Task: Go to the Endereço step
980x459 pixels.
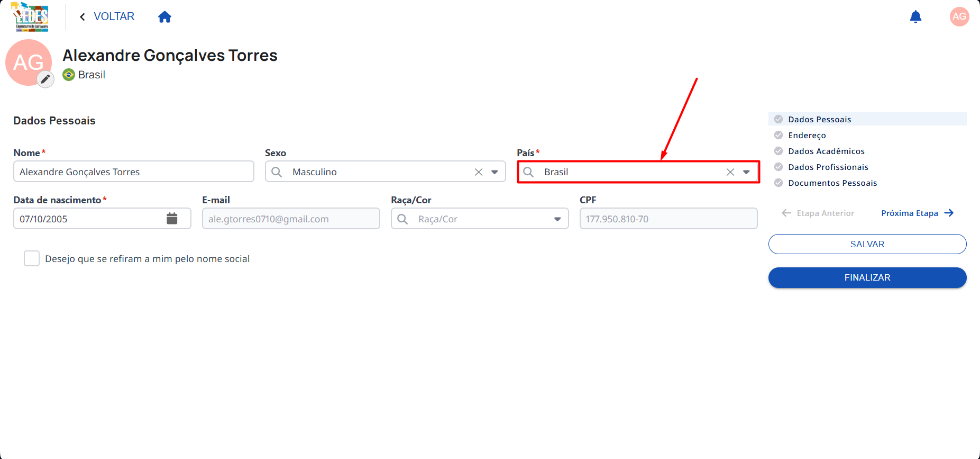Action: click(x=807, y=136)
